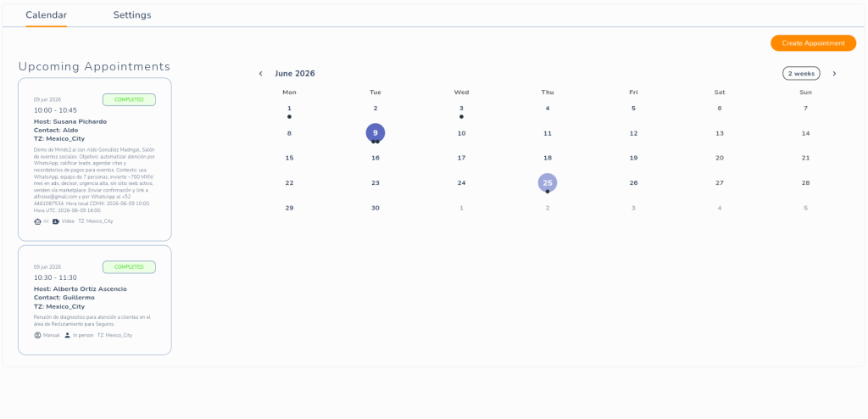Choose June 30 in the calendar grid
The height and width of the screenshot is (419, 868).
(376, 208)
